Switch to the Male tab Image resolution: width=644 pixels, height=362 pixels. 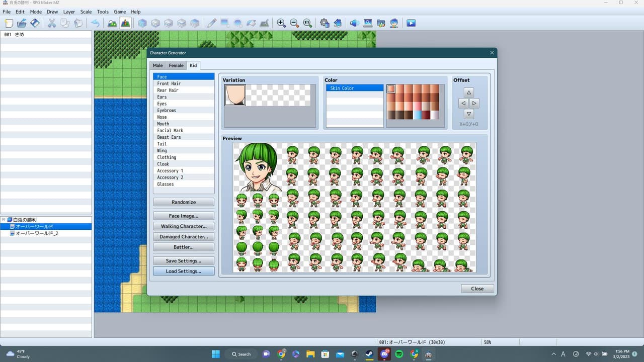(158, 65)
